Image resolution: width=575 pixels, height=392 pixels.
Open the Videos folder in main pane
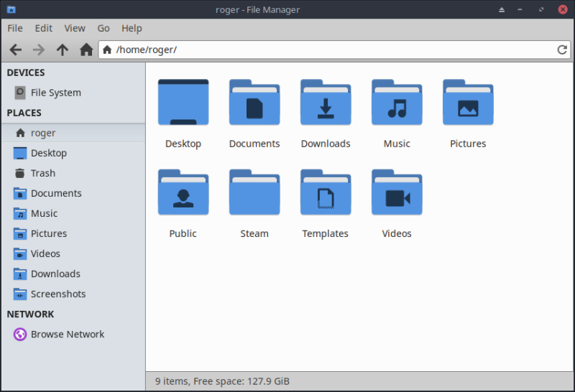tap(397, 193)
